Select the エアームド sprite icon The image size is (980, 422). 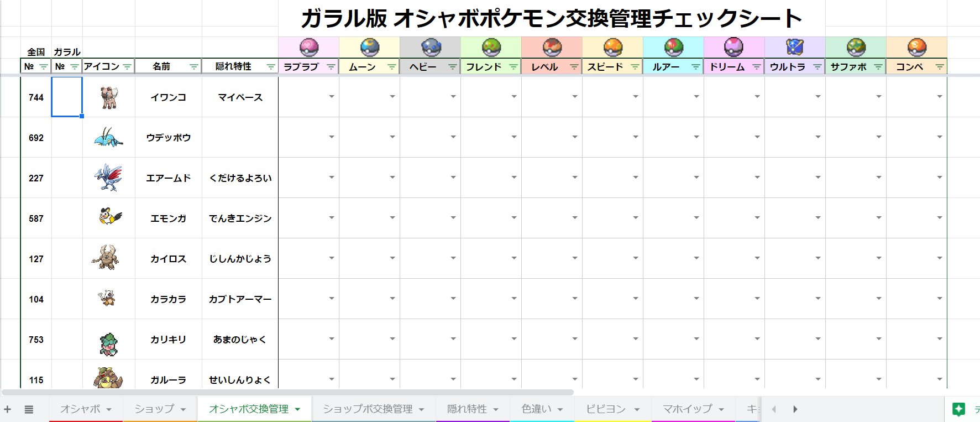point(108,178)
